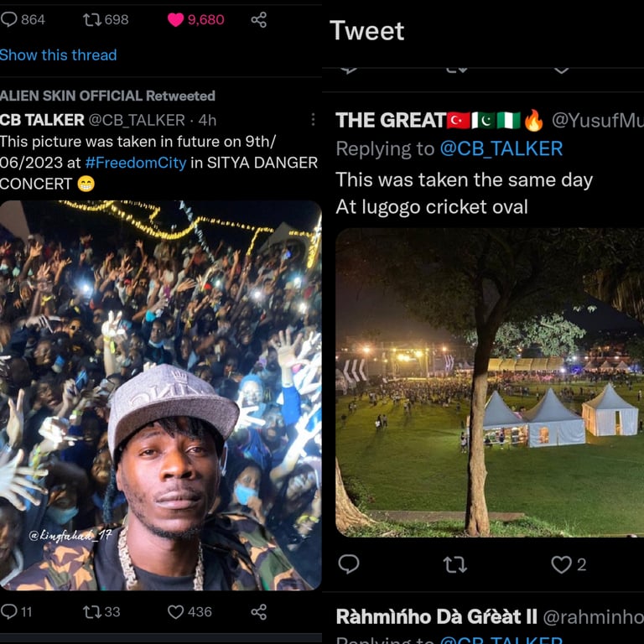Image resolution: width=644 pixels, height=644 pixels.
Task: Share the top tweet via share icon
Action: [259, 19]
